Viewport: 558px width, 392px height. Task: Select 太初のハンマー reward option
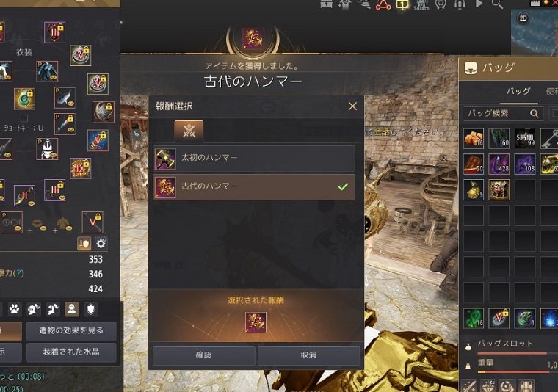[x=254, y=159]
